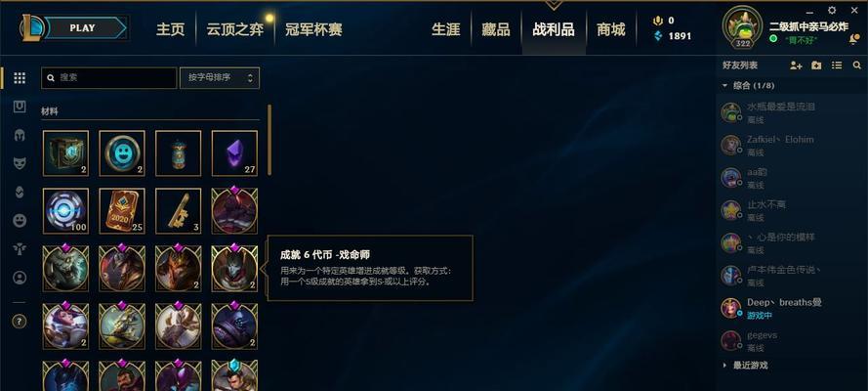This screenshot has height=391, width=868.
Task: Open the champions helmet filter in sidebar
Action: pos(20,135)
